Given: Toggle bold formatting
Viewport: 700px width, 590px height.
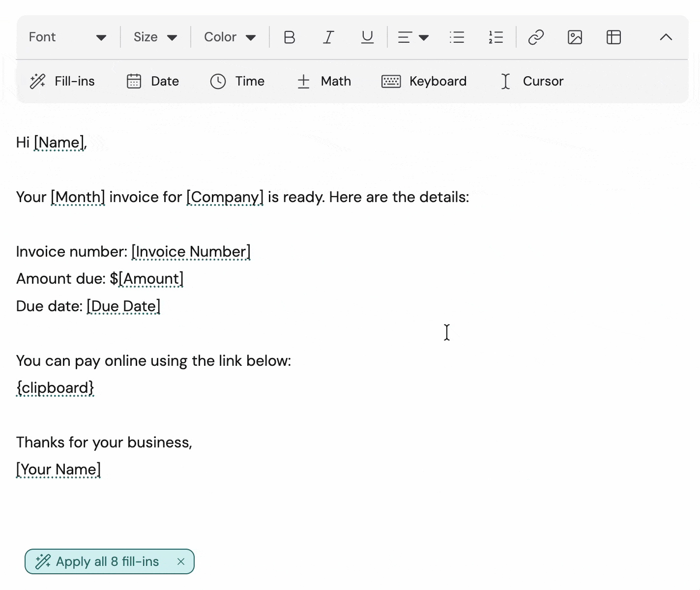Looking at the screenshot, I should point(290,37).
